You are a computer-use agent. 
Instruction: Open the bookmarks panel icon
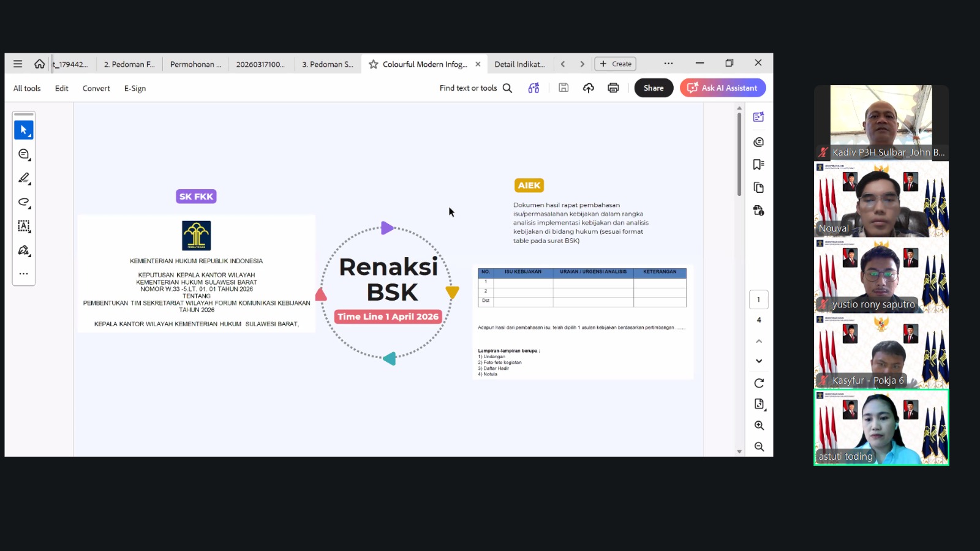[758, 164]
